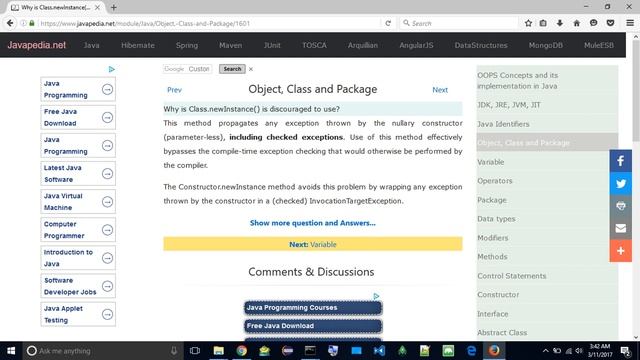Share the page by email envelope icon
Image resolution: width=640 pixels, height=360 pixels.
pyautogui.click(x=620, y=228)
